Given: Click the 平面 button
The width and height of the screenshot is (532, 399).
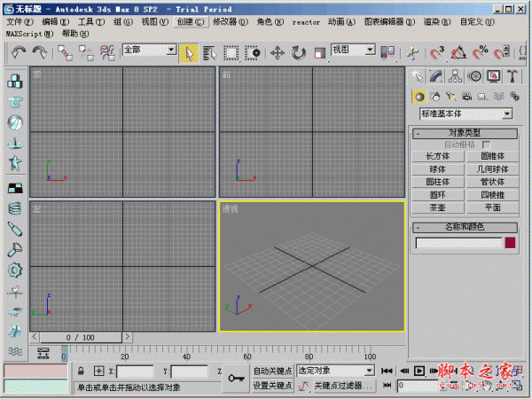Looking at the screenshot, I should pyautogui.click(x=493, y=207).
